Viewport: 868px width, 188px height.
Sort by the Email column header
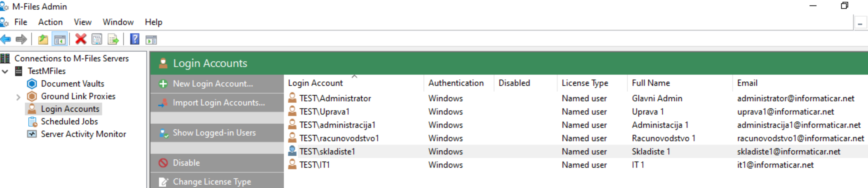pos(800,83)
